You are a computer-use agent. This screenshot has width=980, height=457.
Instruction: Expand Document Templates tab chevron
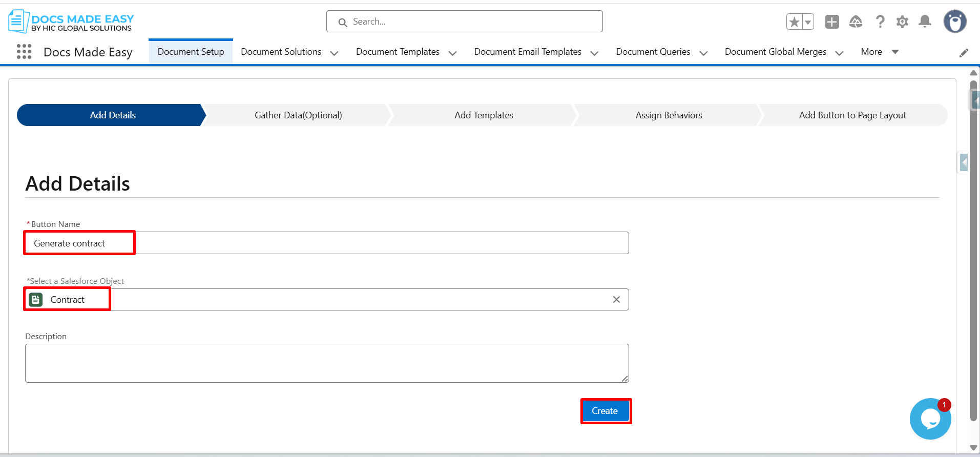[x=452, y=53]
